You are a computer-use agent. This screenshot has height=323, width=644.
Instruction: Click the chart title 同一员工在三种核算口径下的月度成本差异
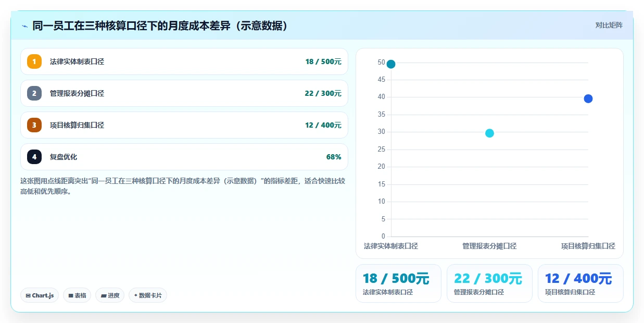[161, 26]
